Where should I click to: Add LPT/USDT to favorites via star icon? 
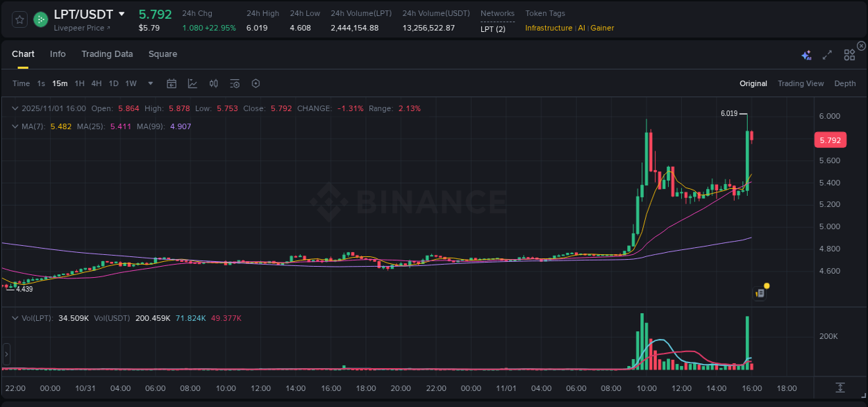(x=19, y=19)
